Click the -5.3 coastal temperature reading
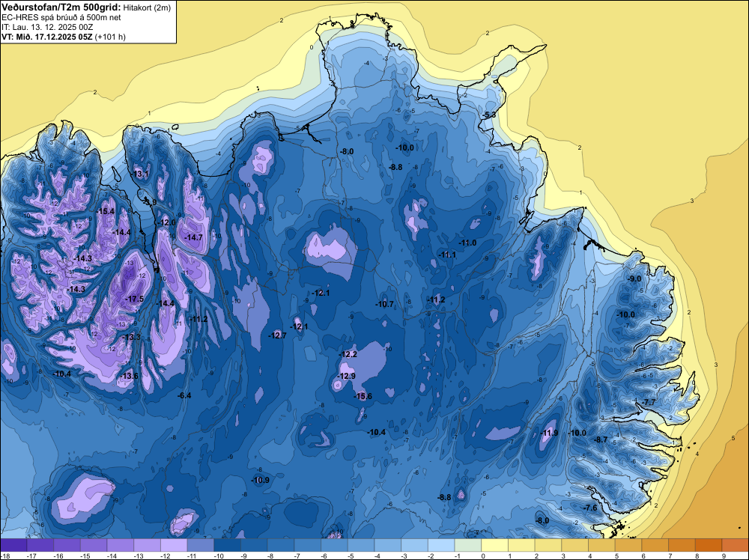The image size is (749, 560). [488, 115]
